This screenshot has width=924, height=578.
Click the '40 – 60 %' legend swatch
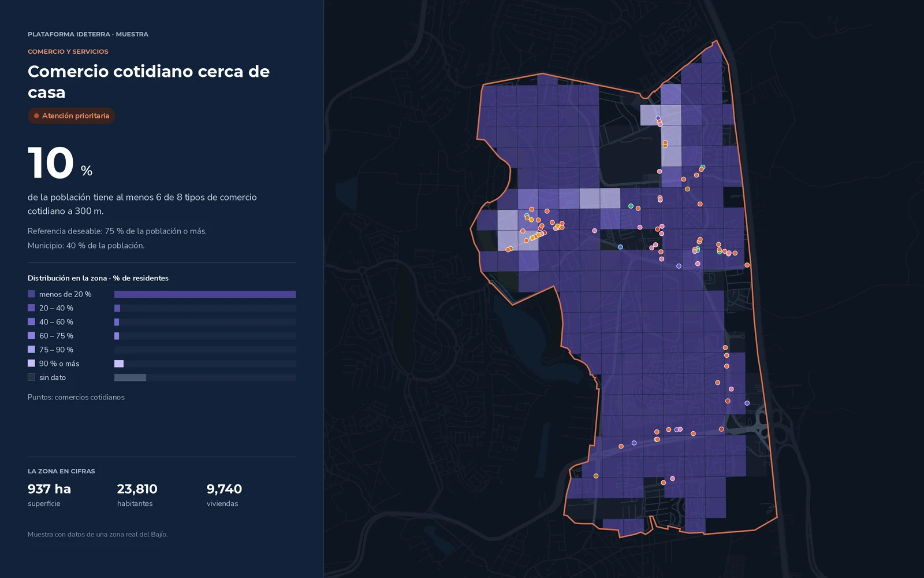click(x=31, y=322)
